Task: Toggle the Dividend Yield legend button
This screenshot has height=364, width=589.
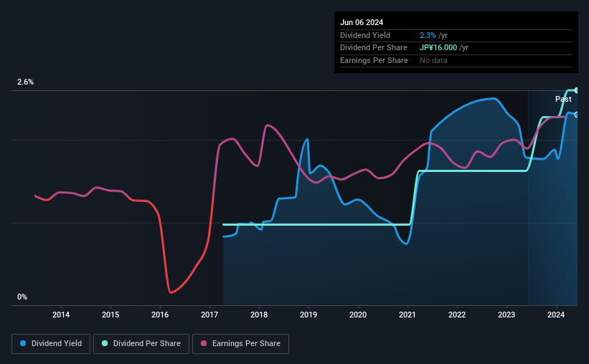Action: tap(51, 343)
